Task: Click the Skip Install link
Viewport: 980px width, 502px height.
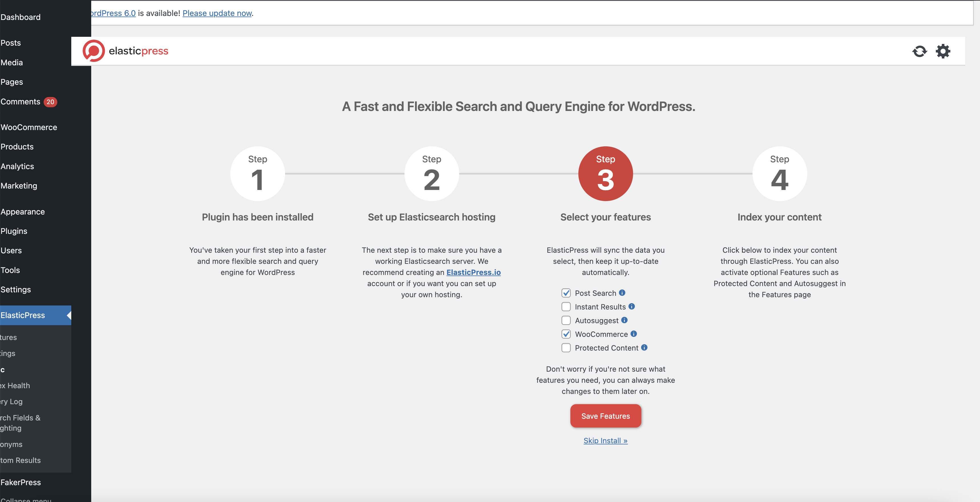Action: (x=605, y=440)
